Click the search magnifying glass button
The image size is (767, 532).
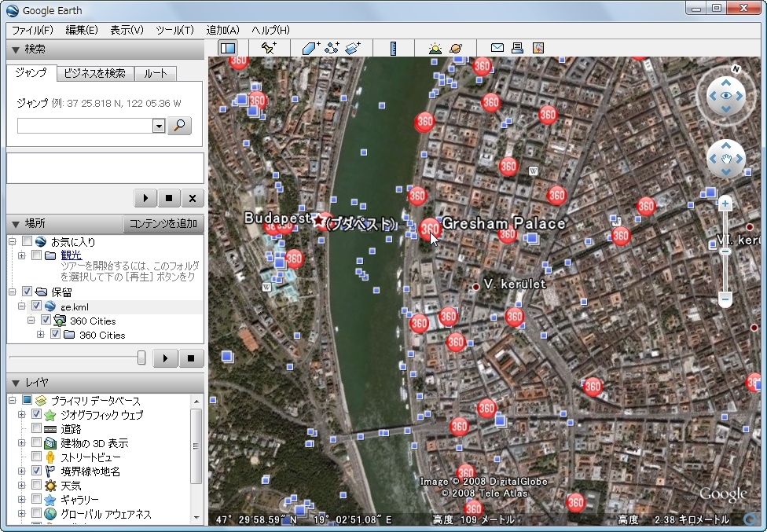(x=179, y=126)
